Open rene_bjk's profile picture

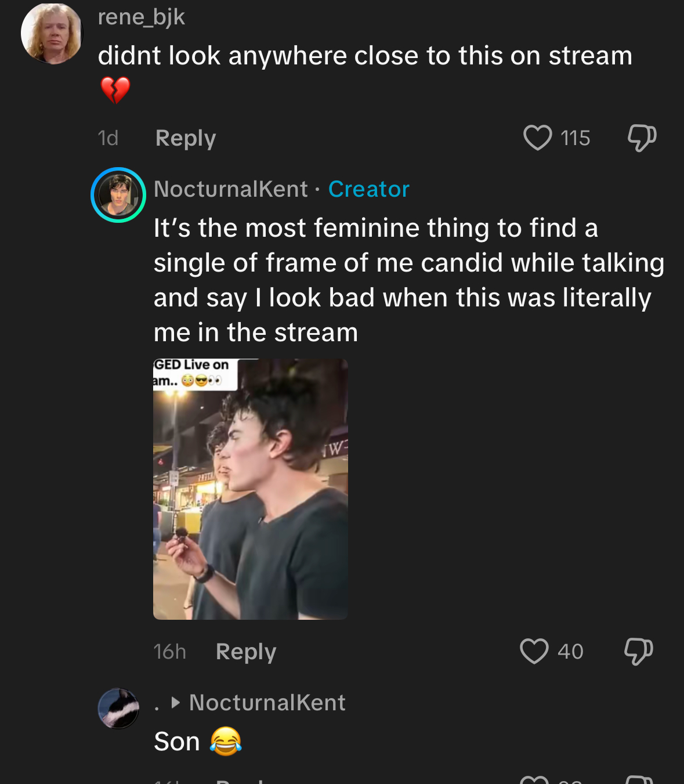point(52,34)
